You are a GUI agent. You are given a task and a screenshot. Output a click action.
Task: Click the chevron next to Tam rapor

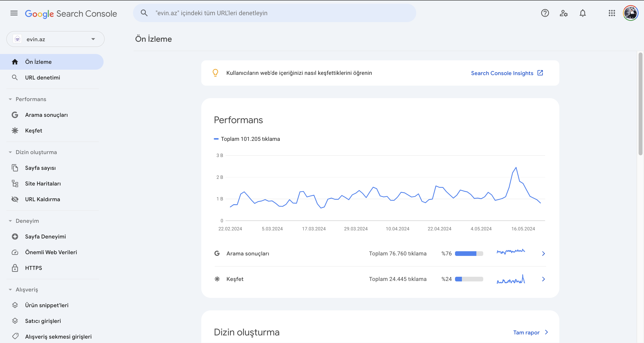(x=546, y=332)
